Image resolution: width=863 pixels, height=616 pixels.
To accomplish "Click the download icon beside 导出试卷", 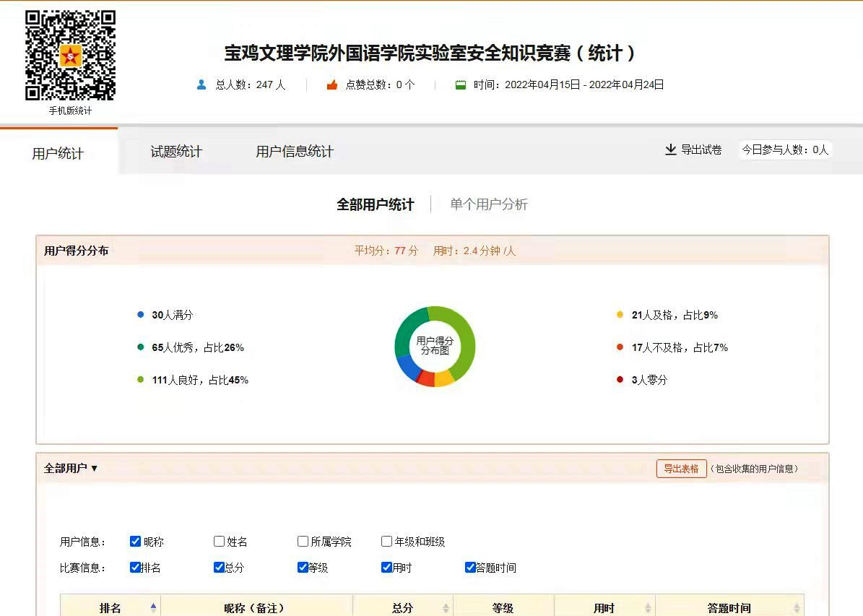I will tap(670, 149).
